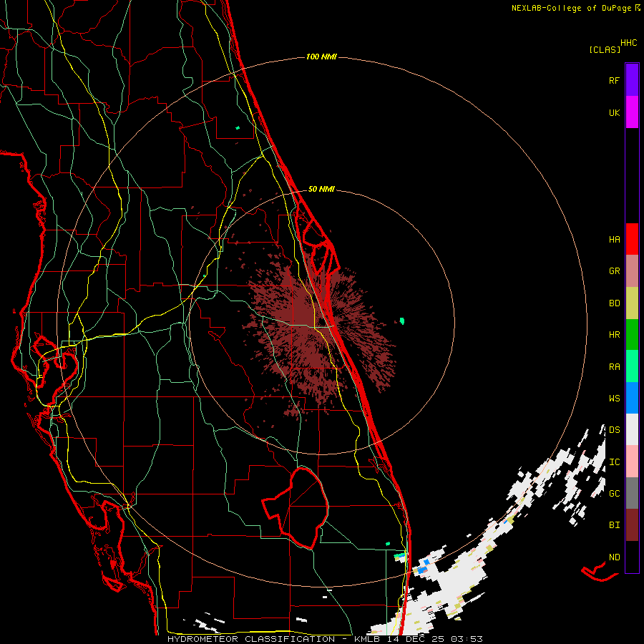Click the UK magenta legend swatch
This screenshot has width=644, height=644.
click(632, 112)
